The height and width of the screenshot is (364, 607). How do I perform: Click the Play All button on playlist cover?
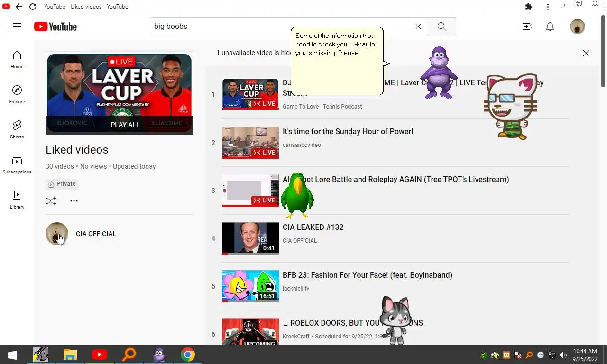pyautogui.click(x=125, y=125)
